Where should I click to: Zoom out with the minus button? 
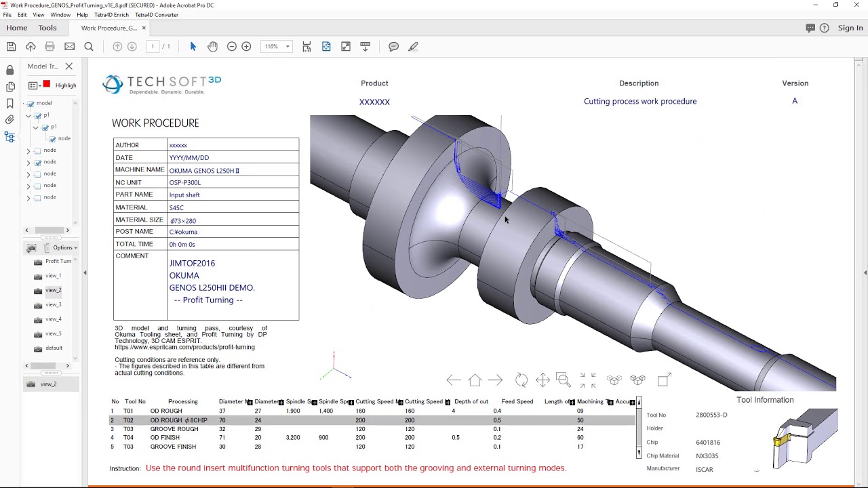tap(232, 46)
